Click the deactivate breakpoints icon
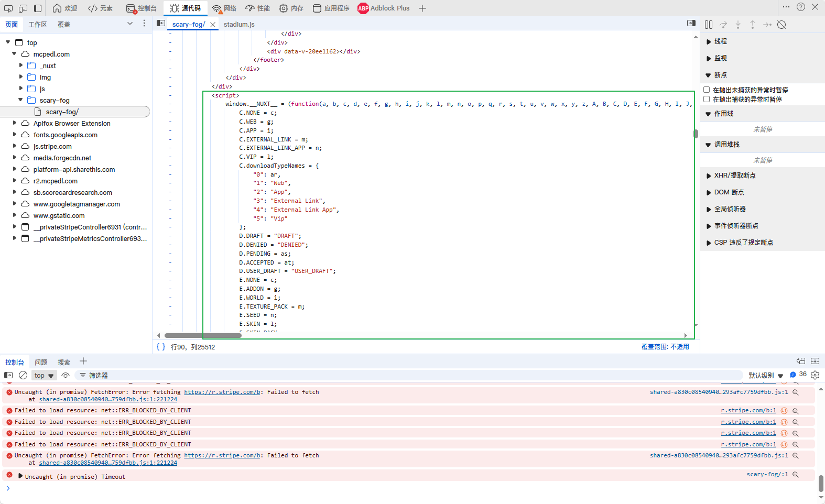Viewport: 825px width, 504px height. pyautogui.click(x=781, y=25)
